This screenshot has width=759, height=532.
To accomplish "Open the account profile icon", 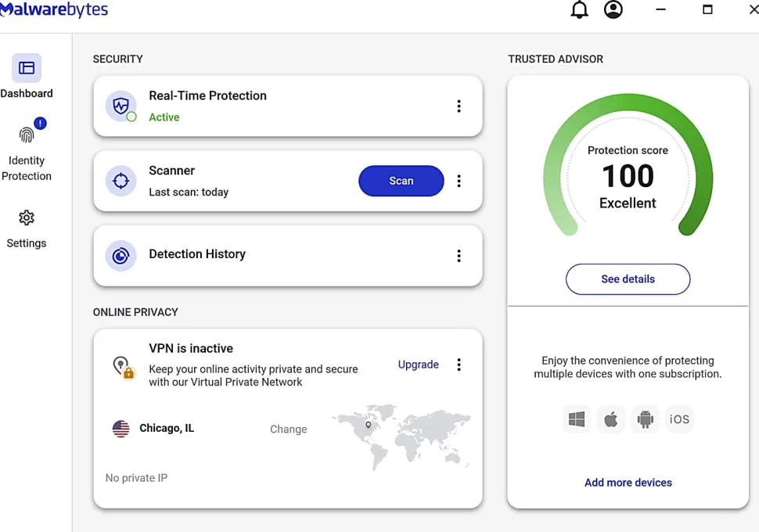I will coord(613,9).
